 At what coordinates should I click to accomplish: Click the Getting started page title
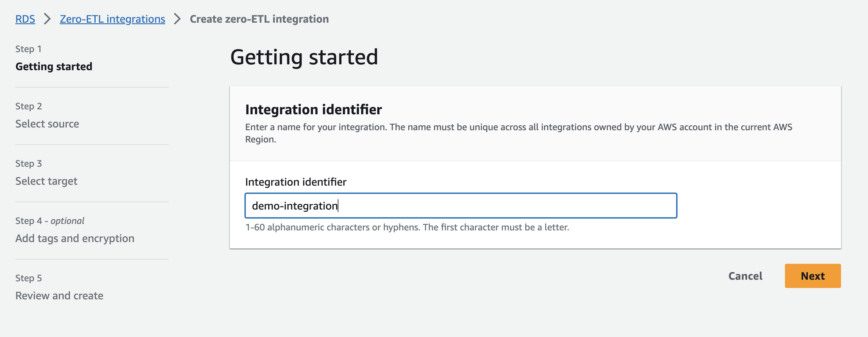pyautogui.click(x=304, y=57)
